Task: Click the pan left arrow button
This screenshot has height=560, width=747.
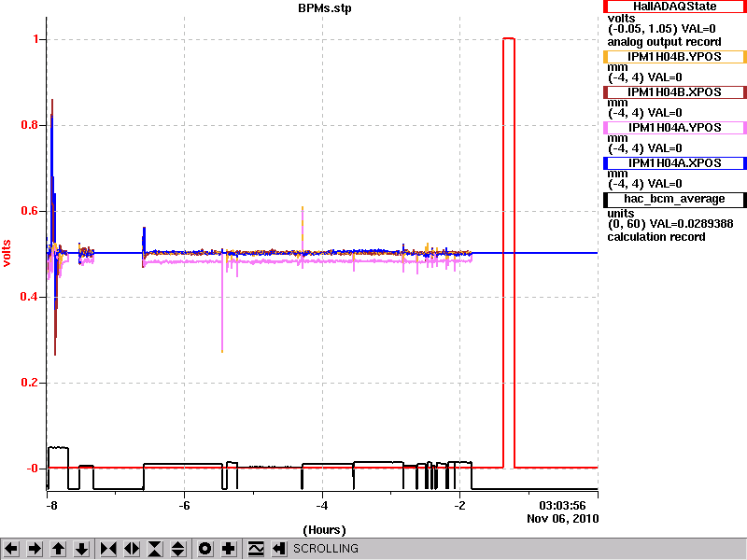Action: click(x=11, y=549)
